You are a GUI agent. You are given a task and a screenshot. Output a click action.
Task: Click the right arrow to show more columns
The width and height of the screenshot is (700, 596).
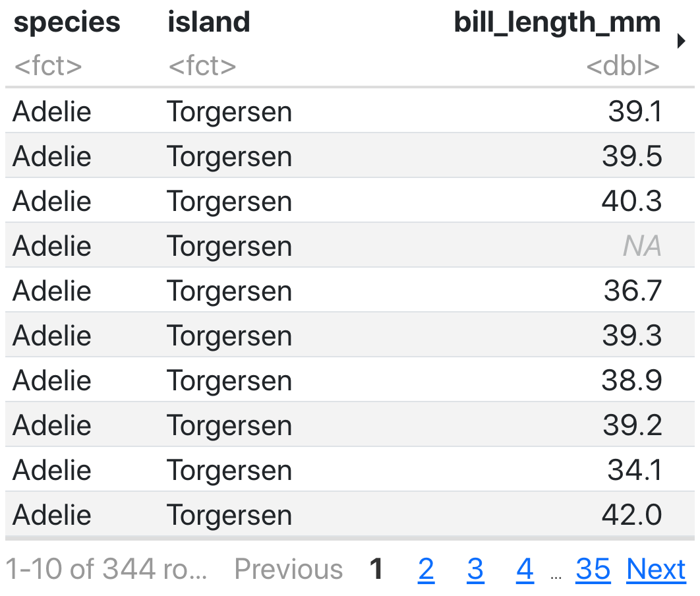coord(681,42)
